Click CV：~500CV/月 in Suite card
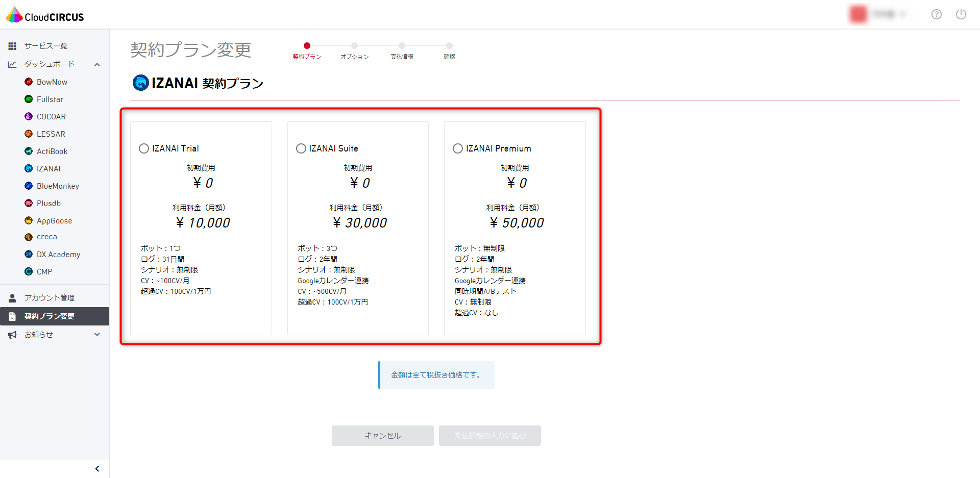 point(322,291)
